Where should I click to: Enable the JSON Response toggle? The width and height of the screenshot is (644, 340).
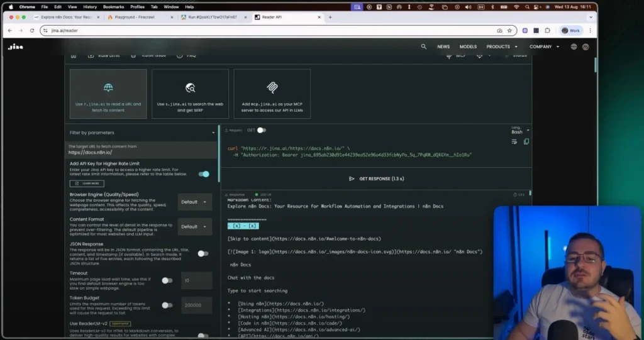(x=203, y=254)
